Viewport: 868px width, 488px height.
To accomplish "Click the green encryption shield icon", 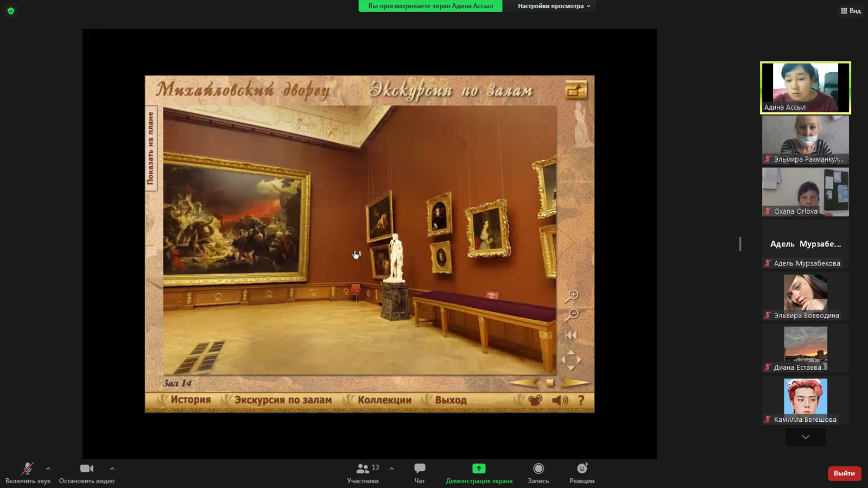I will point(11,11).
